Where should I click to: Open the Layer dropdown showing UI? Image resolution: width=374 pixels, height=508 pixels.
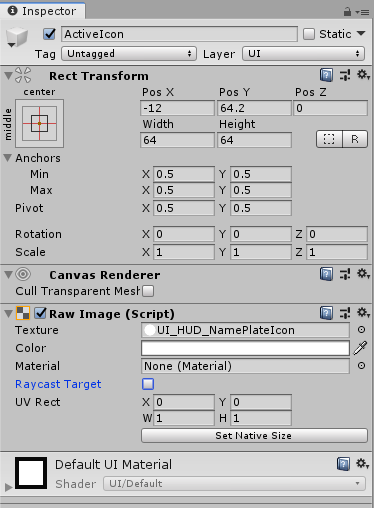[303, 54]
